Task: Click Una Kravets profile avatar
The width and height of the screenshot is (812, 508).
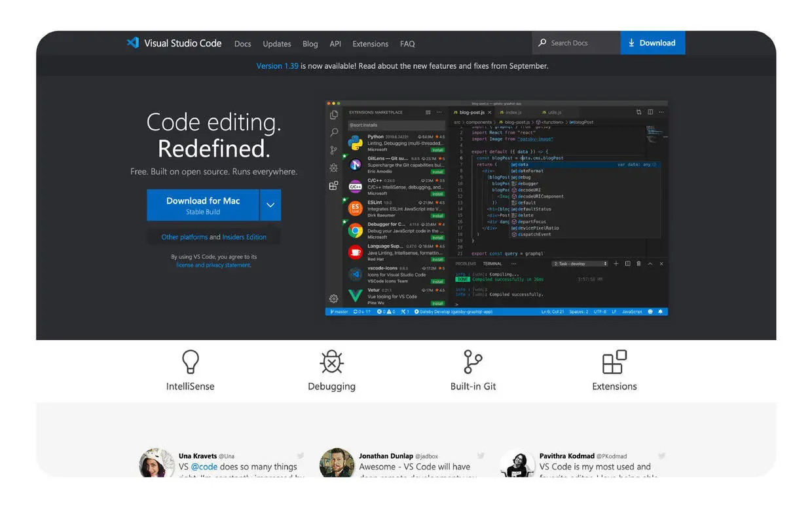Action: pos(157,463)
